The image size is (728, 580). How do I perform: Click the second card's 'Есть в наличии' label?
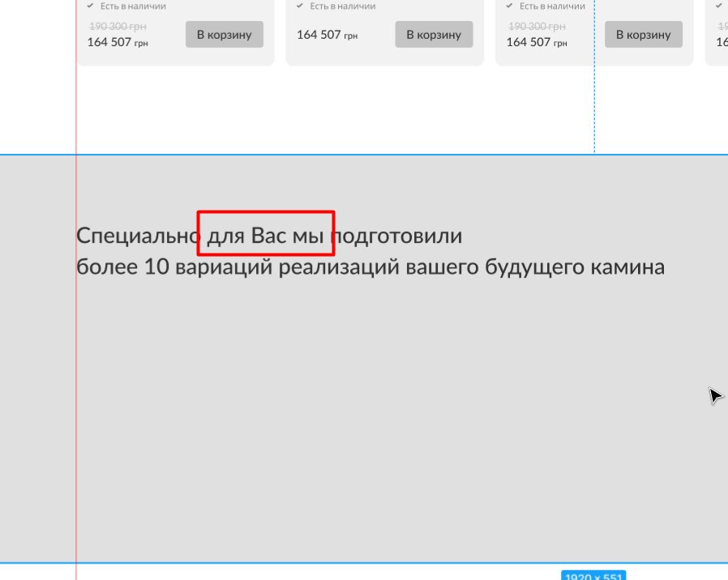click(343, 6)
